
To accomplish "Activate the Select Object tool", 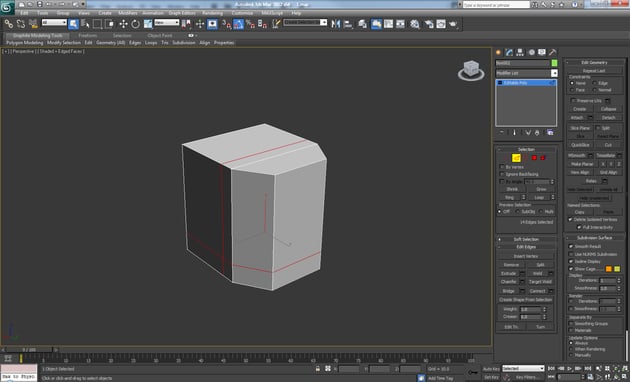I will [74, 24].
